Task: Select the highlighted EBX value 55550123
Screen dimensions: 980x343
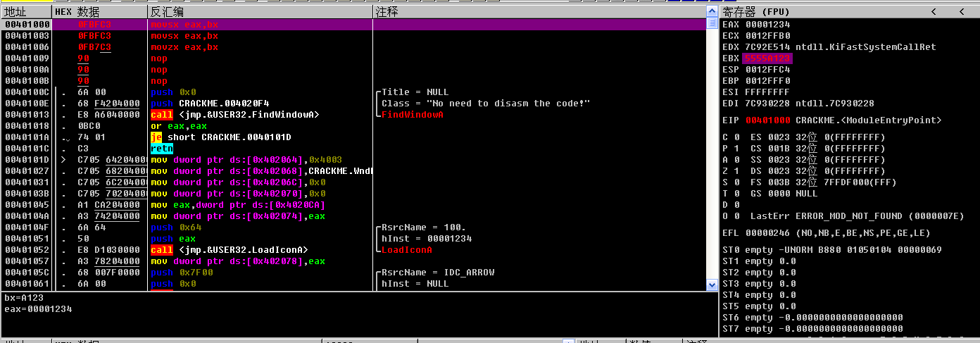Action: pyautogui.click(x=767, y=58)
